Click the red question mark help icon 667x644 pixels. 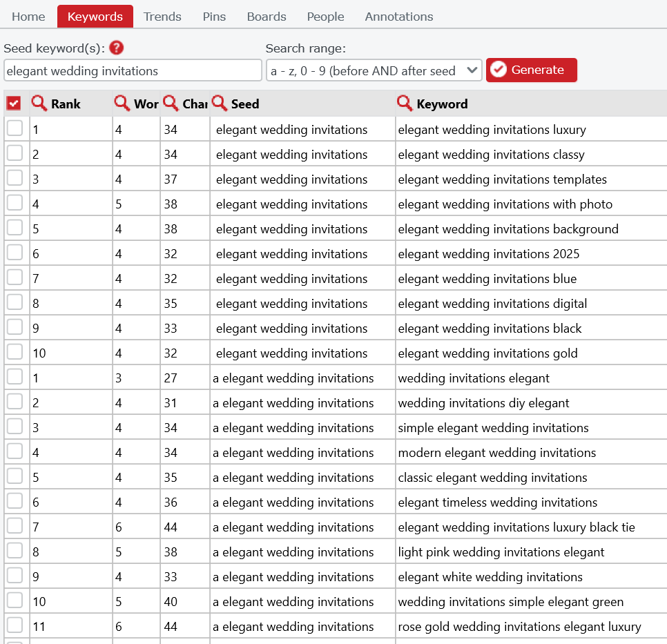[116, 48]
